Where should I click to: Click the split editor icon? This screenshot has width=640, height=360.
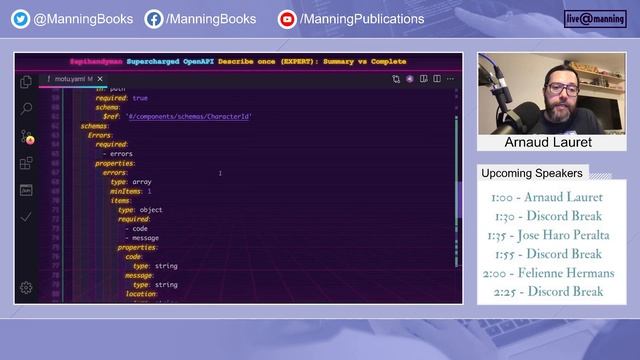(437, 79)
